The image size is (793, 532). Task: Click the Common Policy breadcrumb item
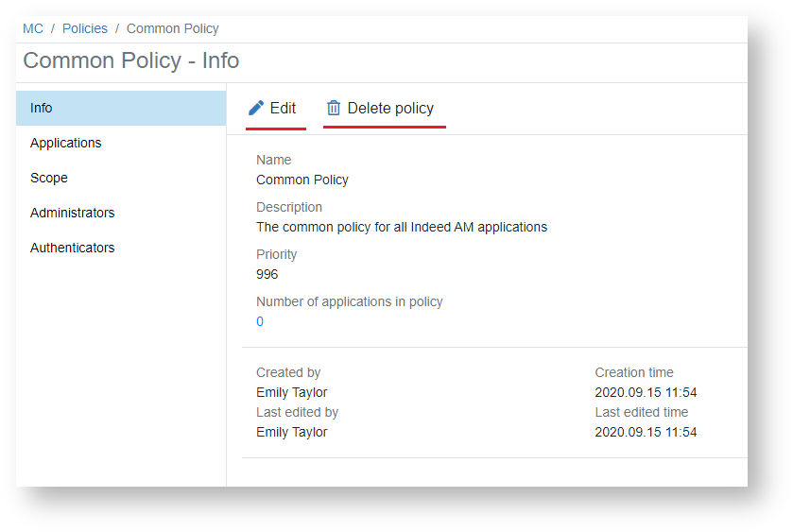click(172, 29)
